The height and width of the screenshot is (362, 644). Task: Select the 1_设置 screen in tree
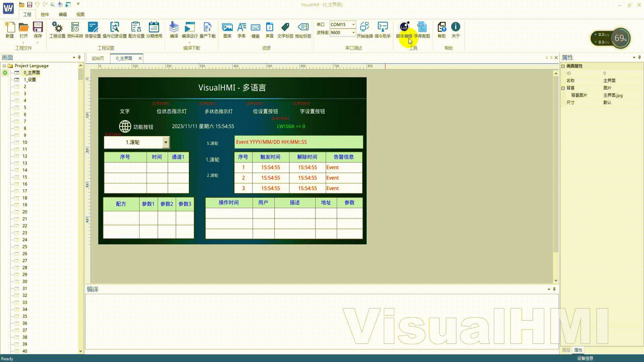pos(30,79)
